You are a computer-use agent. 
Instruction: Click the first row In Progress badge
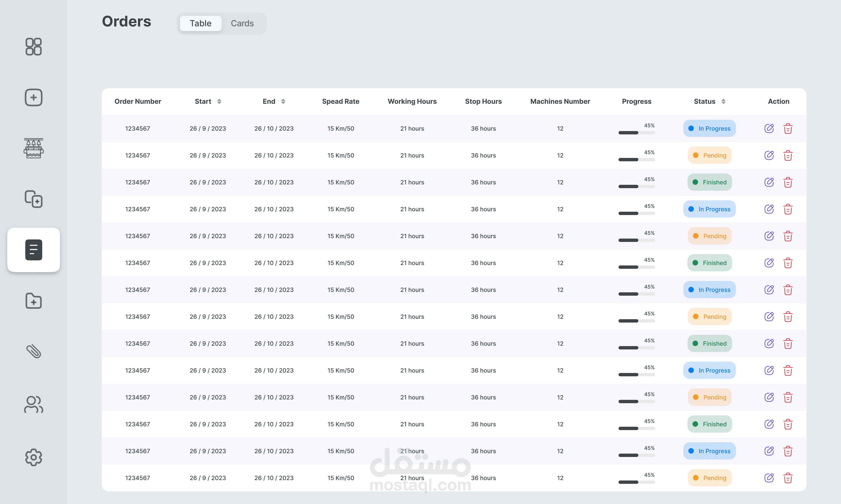(x=709, y=128)
